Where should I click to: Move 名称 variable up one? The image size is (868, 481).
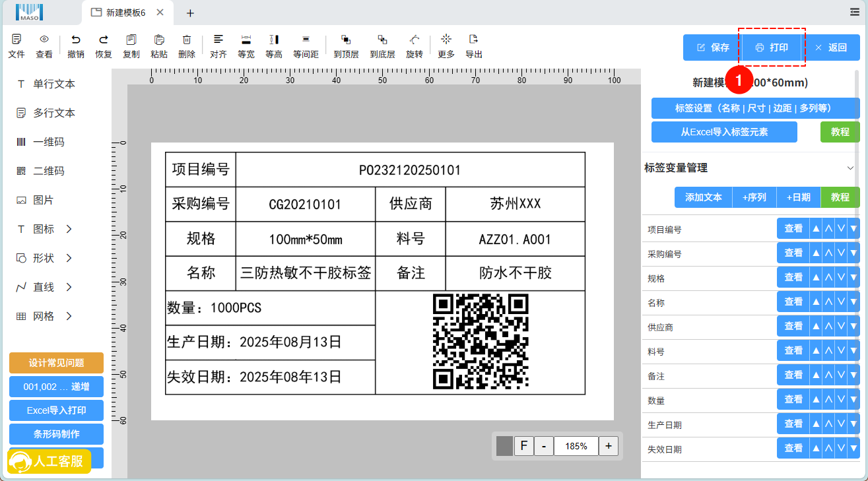pyautogui.click(x=828, y=302)
